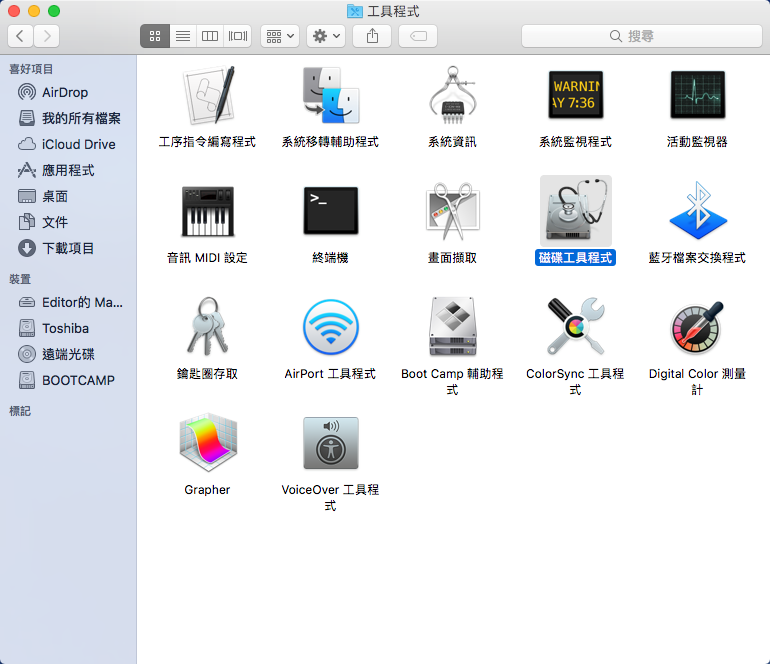Image resolution: width=770 pixels, height=664 pixels.
Task: Click the 鑰匙圈存取 Keychain Access icon
Action: pos(208,327)
